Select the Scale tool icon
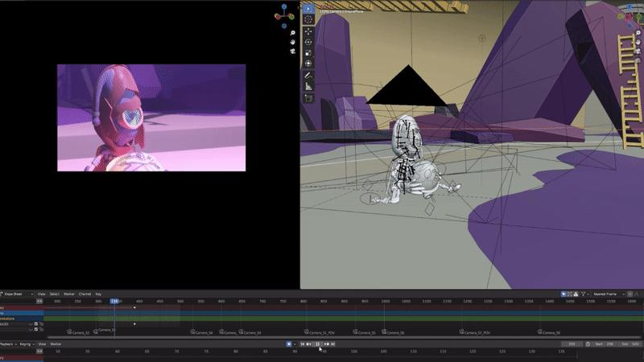The height and width of the screenshot is (362, 644). pyautogui.click(x=308, y=52)
